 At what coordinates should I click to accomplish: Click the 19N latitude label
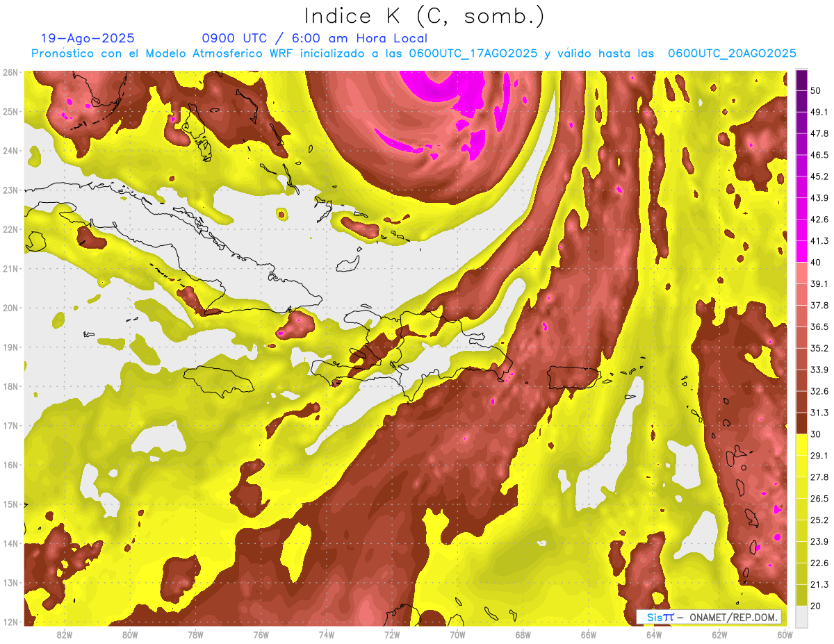pyautogui.click(x=10, y=347)
